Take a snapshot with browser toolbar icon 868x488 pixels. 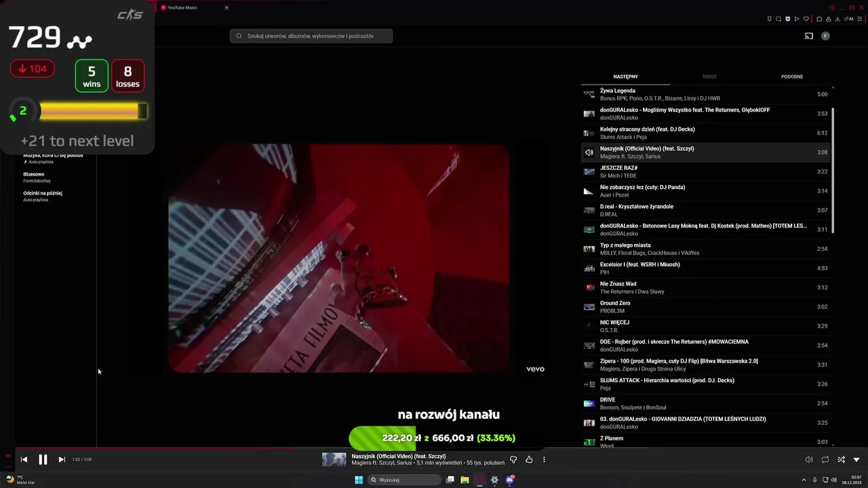tap(778, 19)
